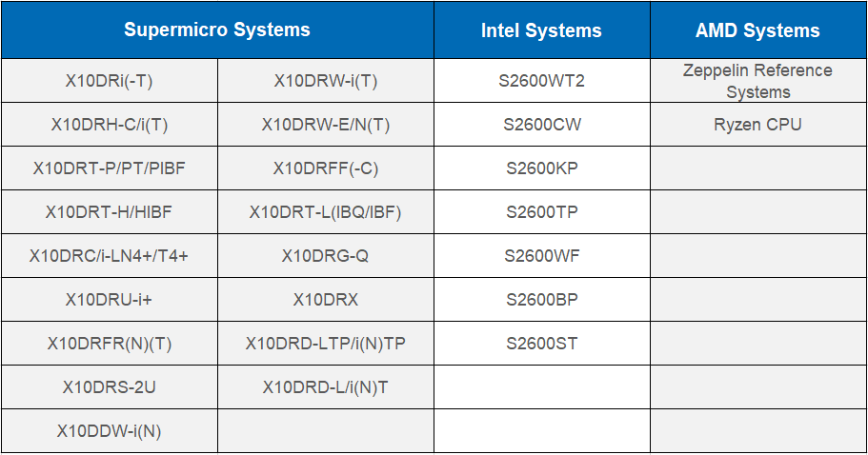868x455 pixels.
Task: Select the X10DDW-i(N) cell
Action: 109,430
